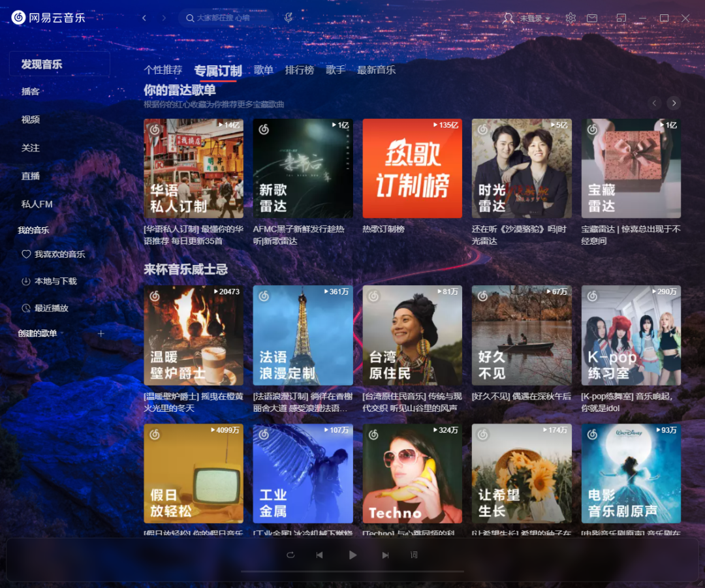Switch to the 最新音乐 tab
The height and width of the screenshot is (588, 705).
tap(377, 70)
